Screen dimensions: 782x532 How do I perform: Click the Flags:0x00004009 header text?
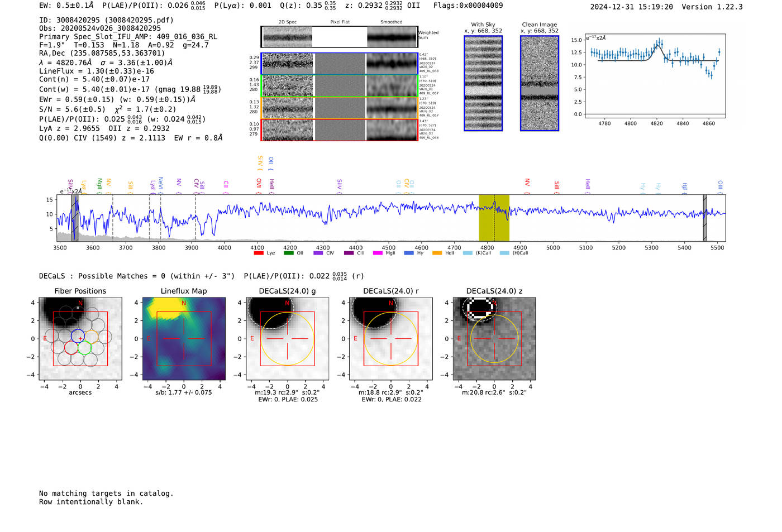click(468, 6)
